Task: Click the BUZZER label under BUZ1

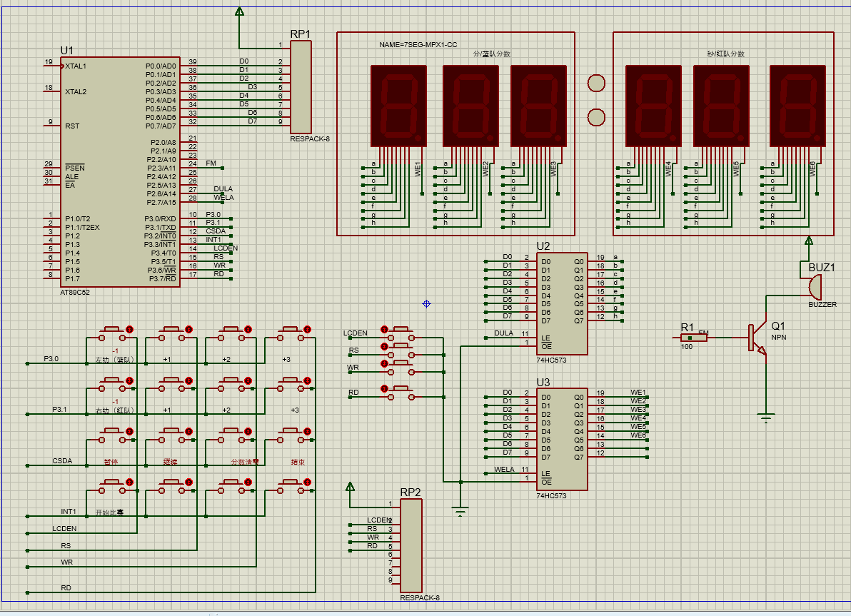Action: point(822,305)
